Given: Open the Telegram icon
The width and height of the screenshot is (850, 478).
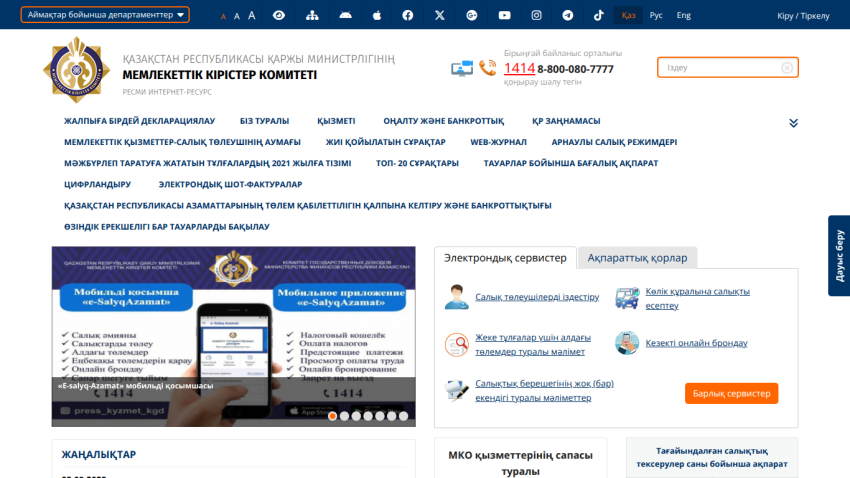Looking at the screenshot, I should click(x=568, y=15).
